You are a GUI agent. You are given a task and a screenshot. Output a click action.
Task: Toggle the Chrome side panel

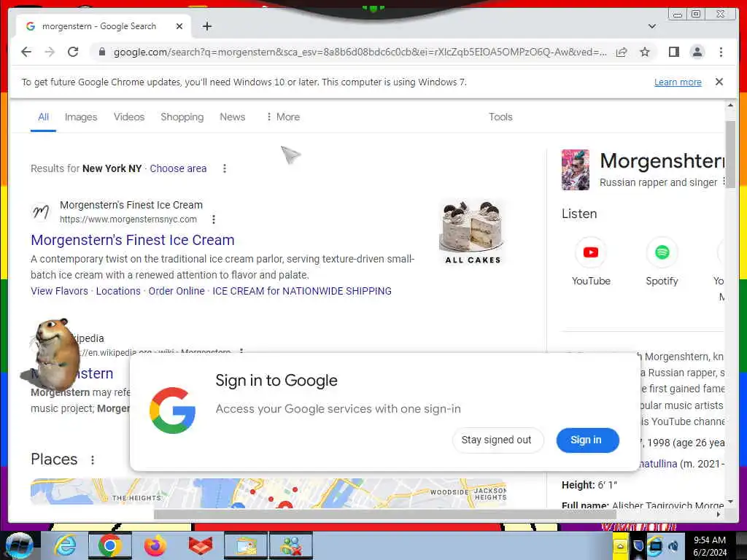673,52
